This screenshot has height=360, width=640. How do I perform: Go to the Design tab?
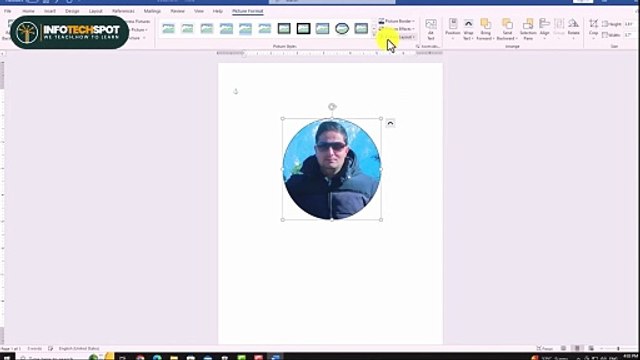click(x=72, y=11)
